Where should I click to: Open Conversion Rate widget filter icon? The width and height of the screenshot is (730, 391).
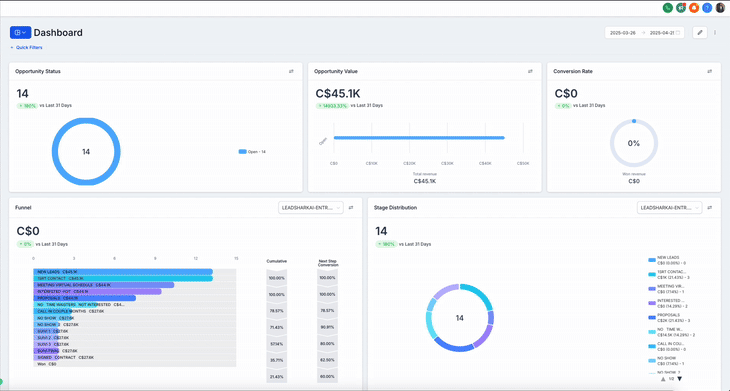(710, 72)
